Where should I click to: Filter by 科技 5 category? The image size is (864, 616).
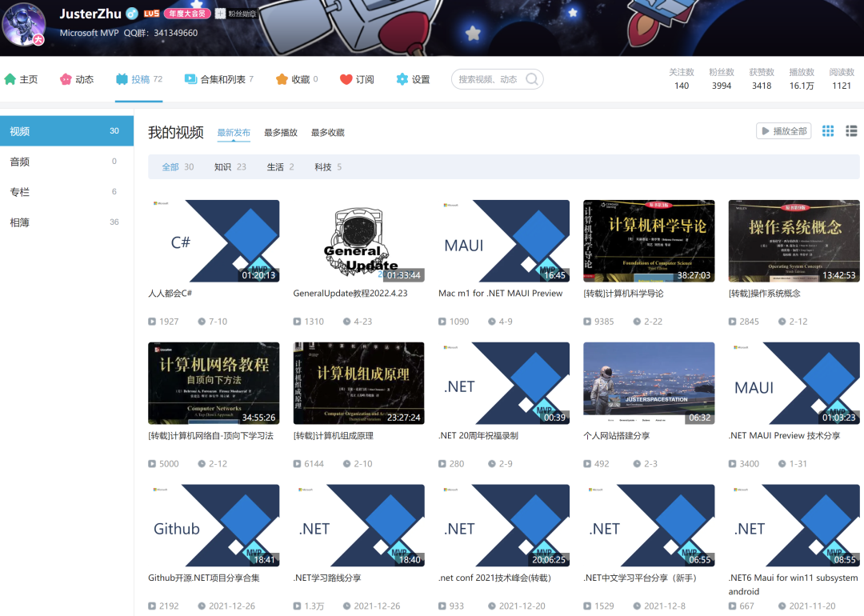pyautogui.click(x=328, y=167)
